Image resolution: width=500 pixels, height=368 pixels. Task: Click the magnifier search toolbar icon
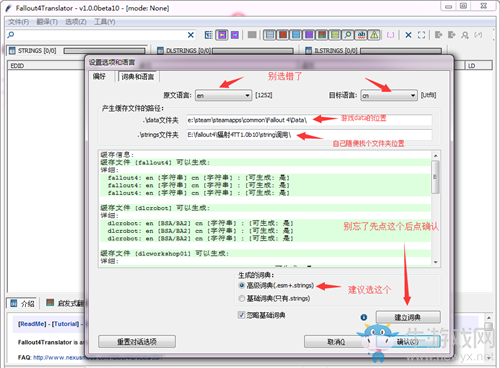pos(348,35)
